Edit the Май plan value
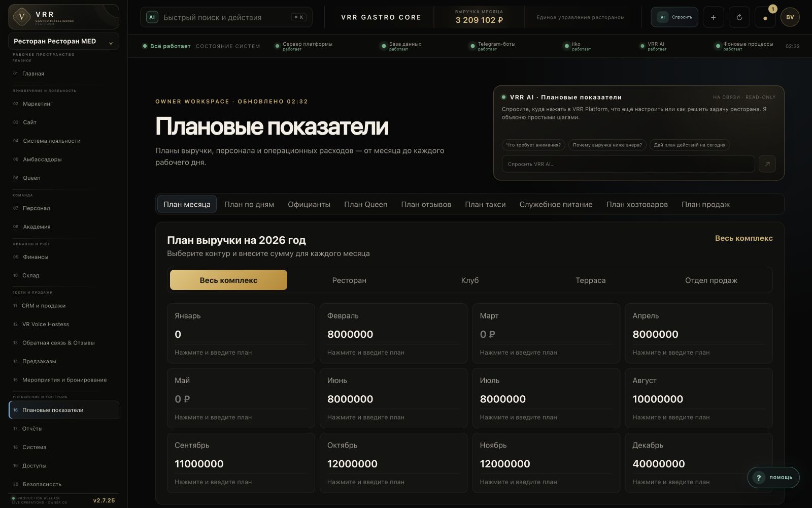 241,399
